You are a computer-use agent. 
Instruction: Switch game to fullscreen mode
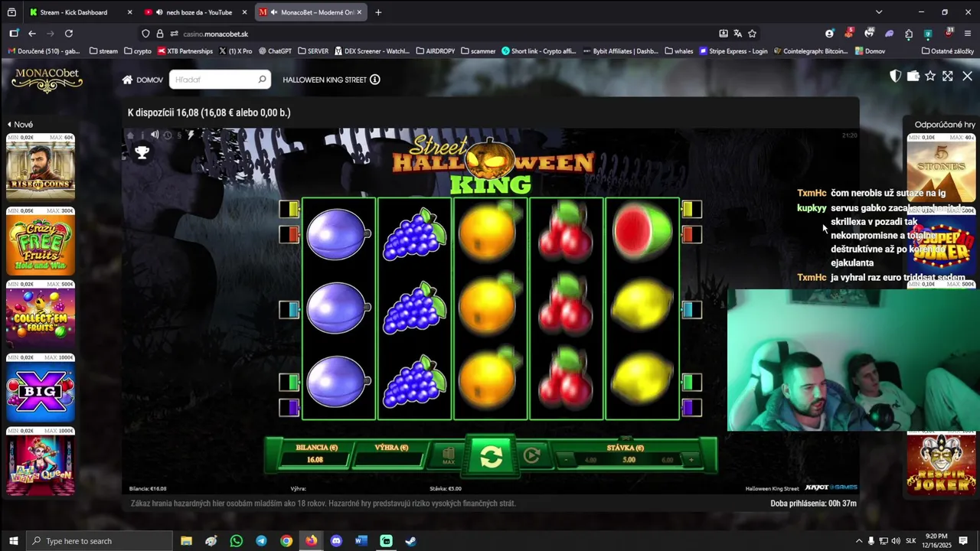(948, 76)
